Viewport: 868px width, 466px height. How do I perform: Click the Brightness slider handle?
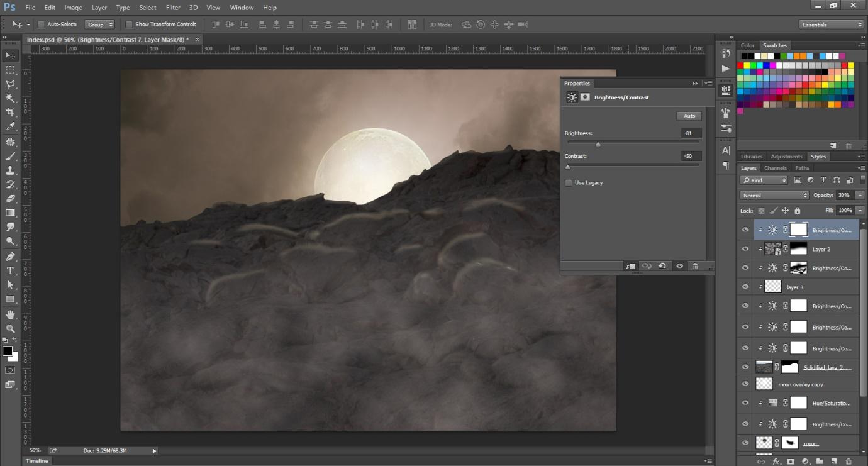point(598,144)
